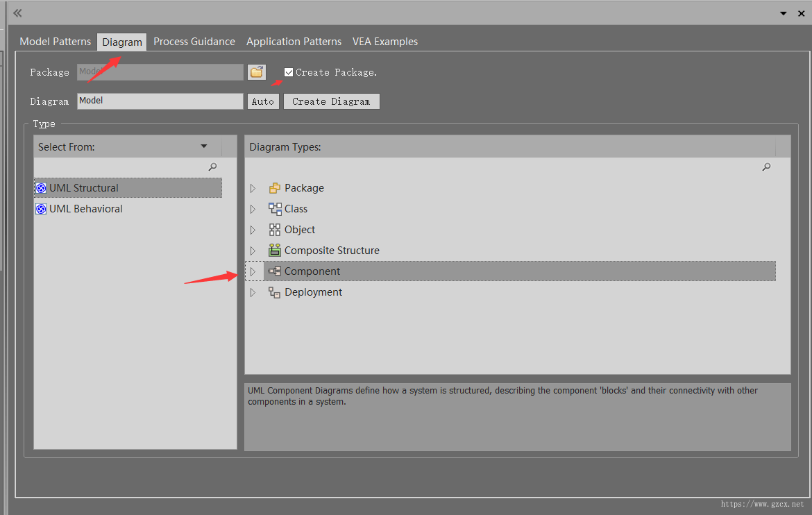Click the Composite Structure diagram icon
The height and width of the screenshot is (515, 812).
point(275,251)
